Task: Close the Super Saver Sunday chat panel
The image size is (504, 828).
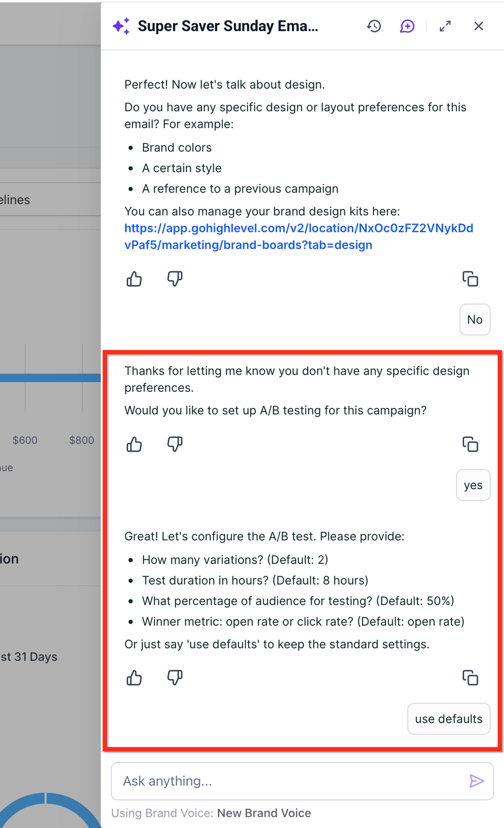Action: pyautogui.click(x=479, y=26)
